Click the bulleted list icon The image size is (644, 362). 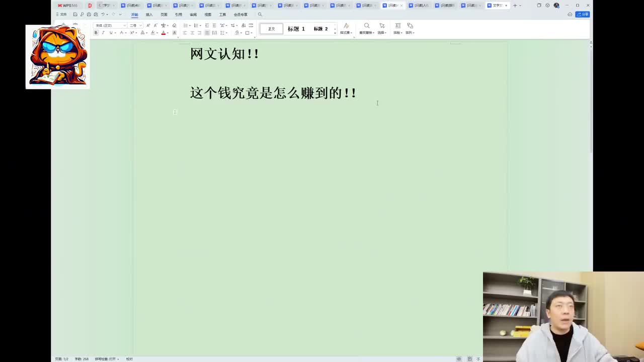(x=185, y=26)
